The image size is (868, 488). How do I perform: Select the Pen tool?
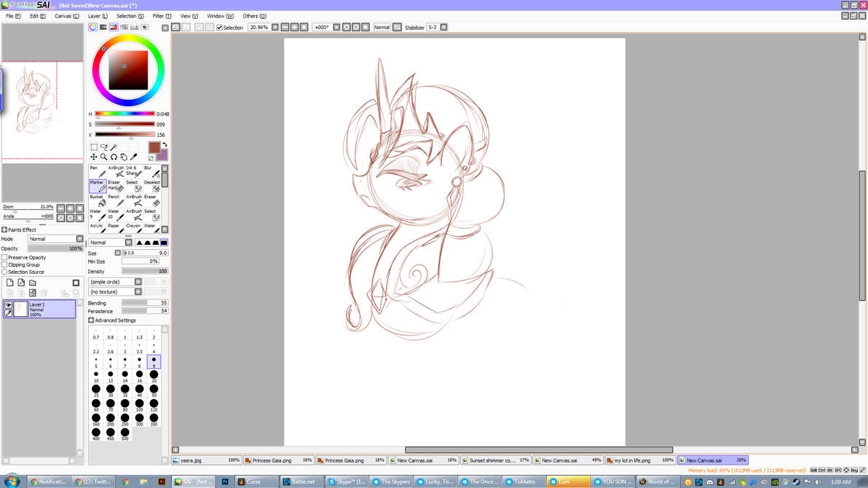coord(98,171)
